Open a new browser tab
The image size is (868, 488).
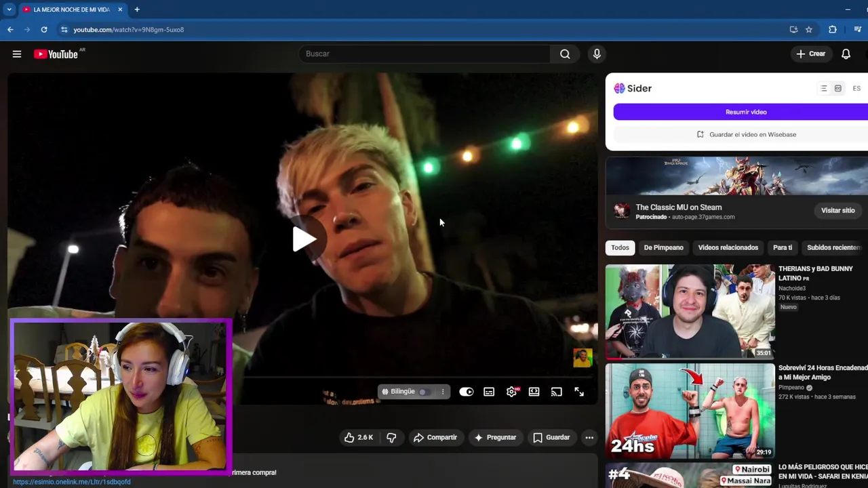coord(137,9)
